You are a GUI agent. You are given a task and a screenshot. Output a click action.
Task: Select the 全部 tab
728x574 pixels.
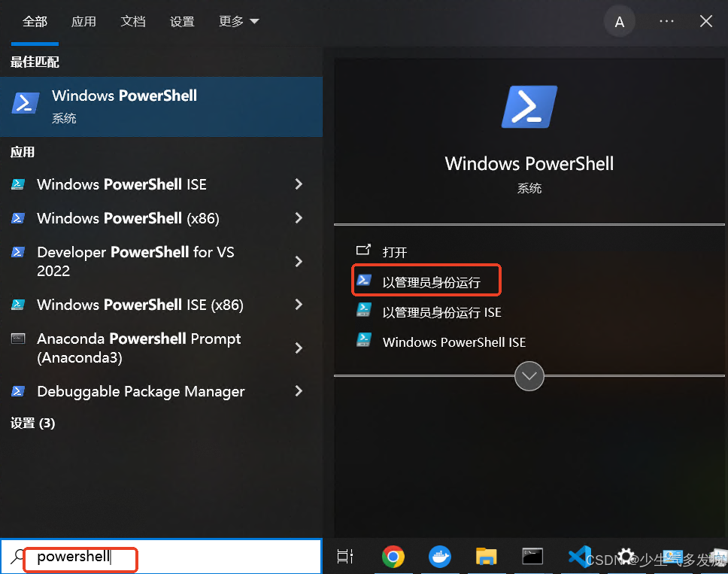(x=35, y=21)
